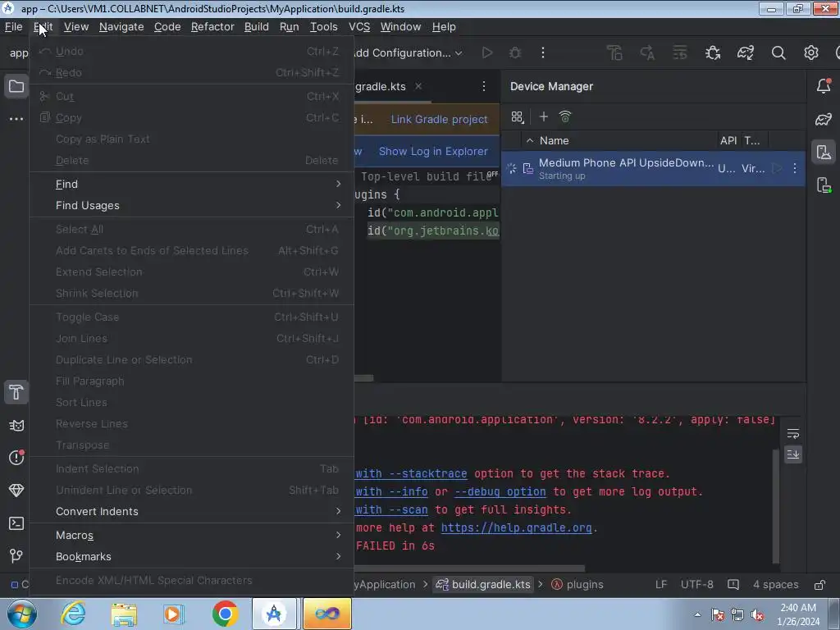The height and width of the screenshot is (630, 840).
Task: Open Windows Start button
Action: pyautogui.click(x=21, y=614)
